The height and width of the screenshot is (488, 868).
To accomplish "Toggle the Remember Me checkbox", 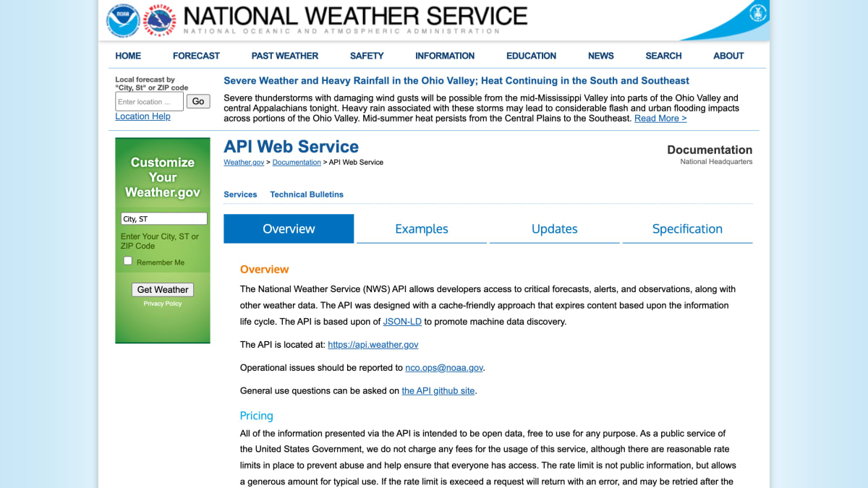I will pyautogui.click(x=128, y=261).
